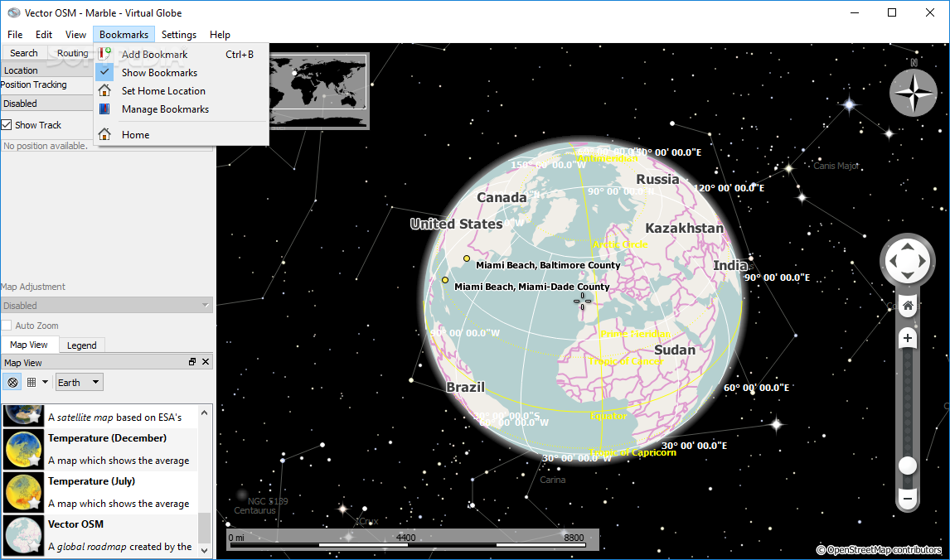Click the navigation pad right arrow
950x560 pixels.
click(x=922, y=261)
